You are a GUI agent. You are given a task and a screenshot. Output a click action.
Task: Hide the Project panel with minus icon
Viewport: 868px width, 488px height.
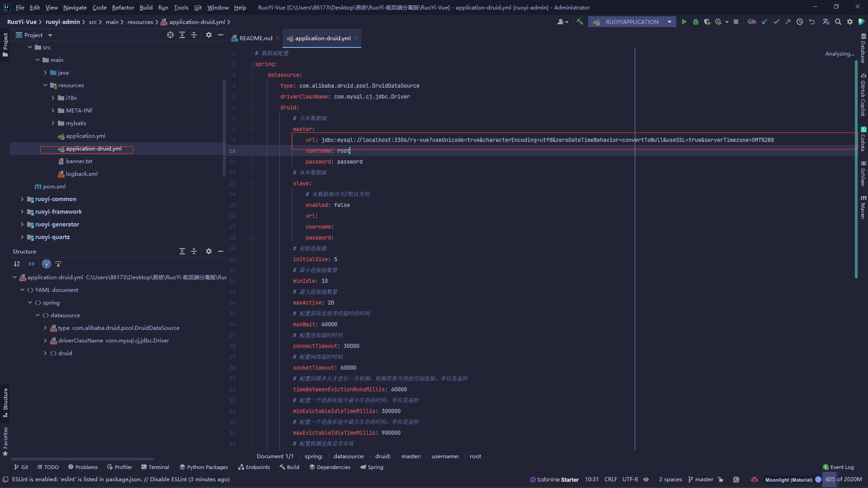[x=221, y=35]
